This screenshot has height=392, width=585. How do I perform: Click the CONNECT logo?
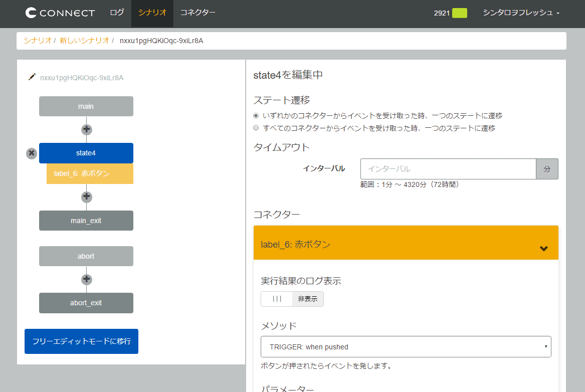pos(60,13)
